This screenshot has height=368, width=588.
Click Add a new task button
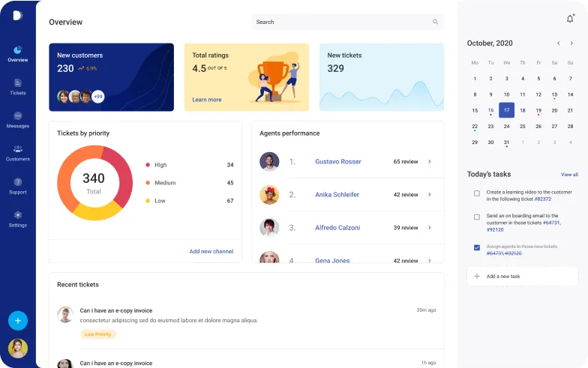point(522,276)
